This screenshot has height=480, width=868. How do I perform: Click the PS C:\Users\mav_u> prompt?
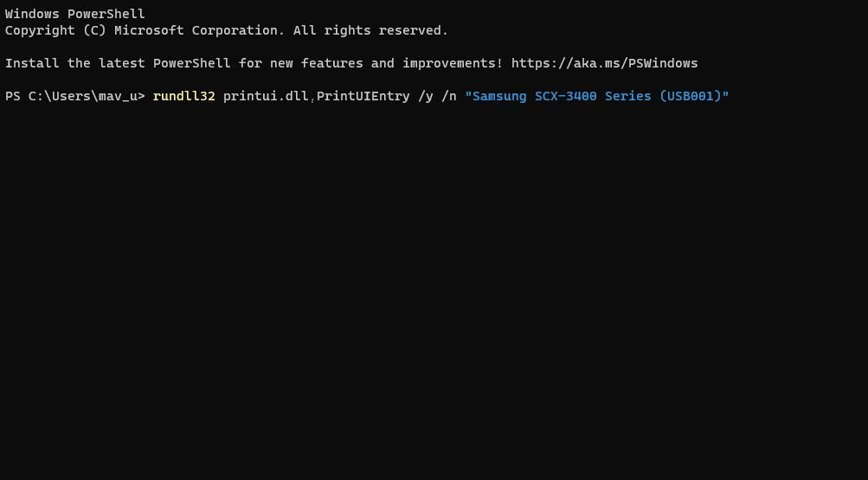tap(74, 96)
